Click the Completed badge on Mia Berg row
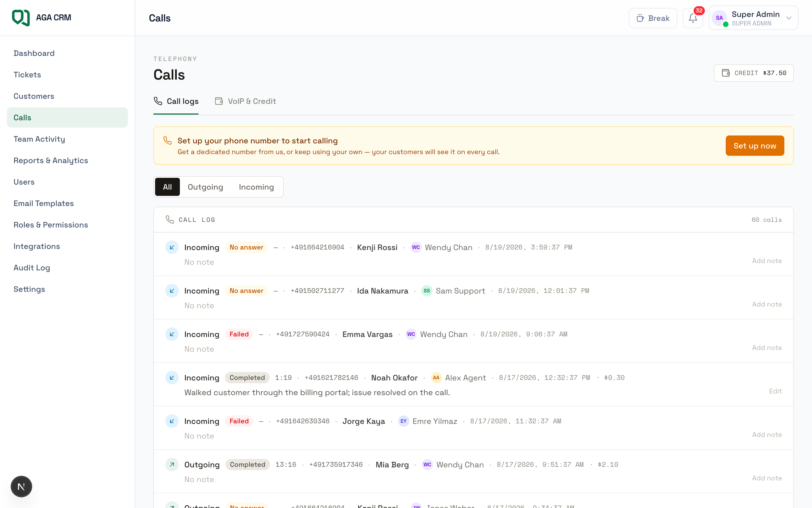The image size is (812, 508). pos(248,464)
